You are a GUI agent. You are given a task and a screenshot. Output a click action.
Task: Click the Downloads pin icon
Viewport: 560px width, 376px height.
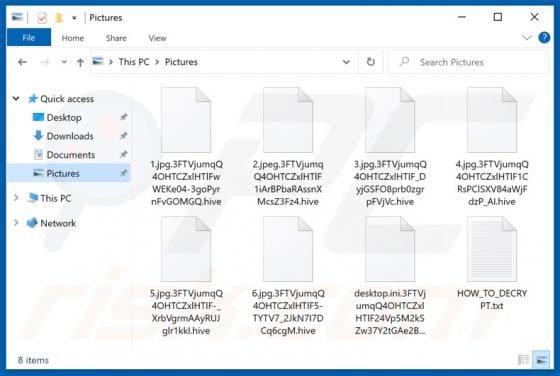[x=124, y=136]
